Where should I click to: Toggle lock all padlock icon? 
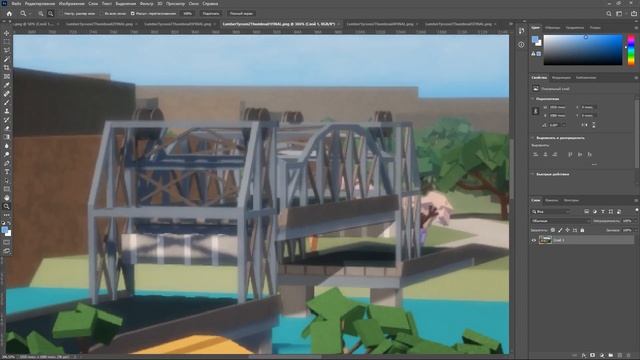point(582,230)
